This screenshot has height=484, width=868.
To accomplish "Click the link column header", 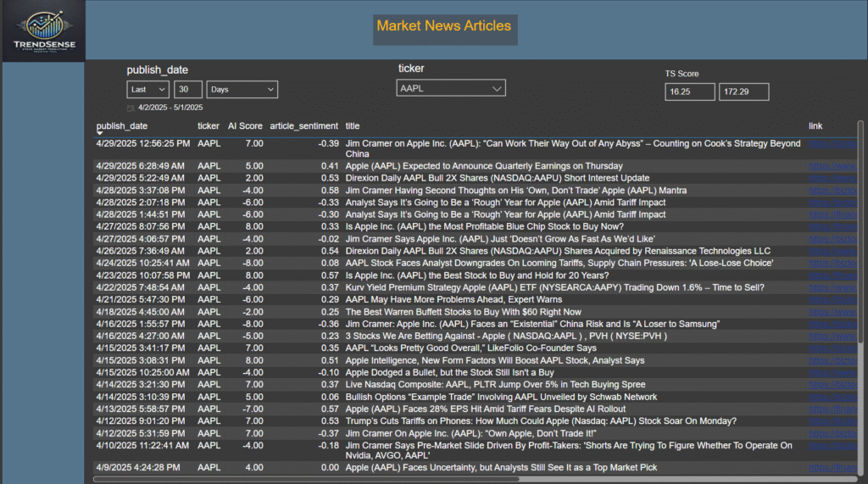I will tap(815, 125).
